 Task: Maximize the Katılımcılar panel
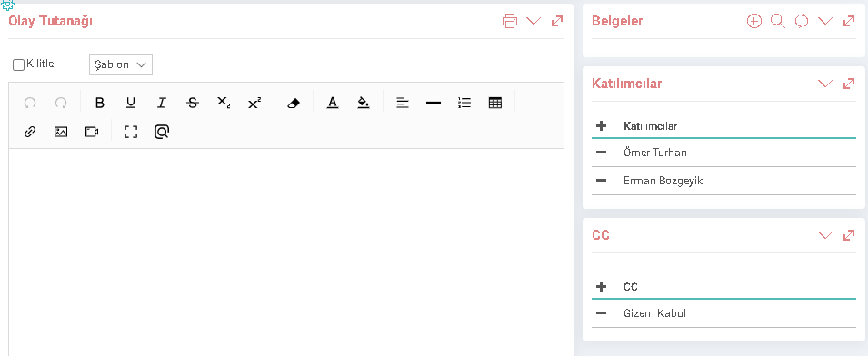tap(849, 84)
